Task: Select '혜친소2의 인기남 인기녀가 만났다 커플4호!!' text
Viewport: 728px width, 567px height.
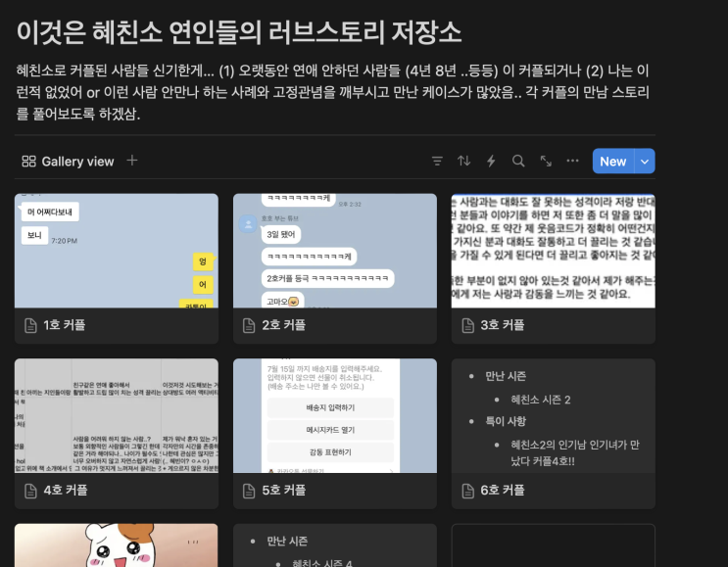Action: (x=575, y=452)
